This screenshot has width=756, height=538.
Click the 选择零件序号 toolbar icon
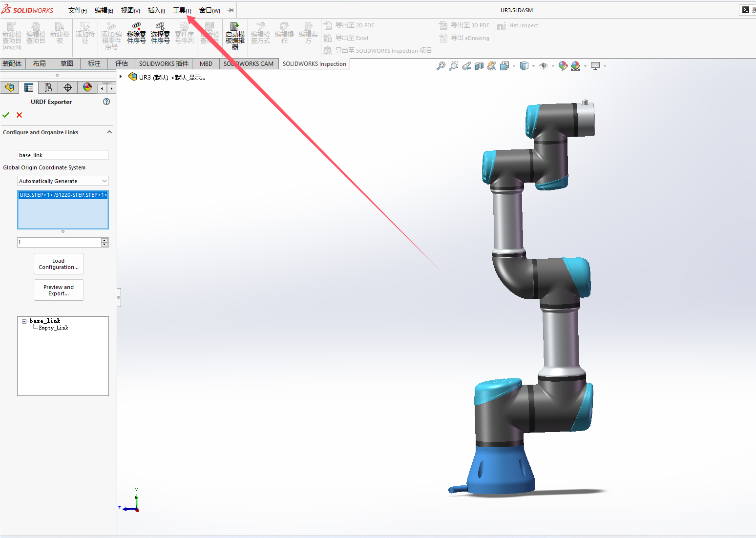(x=160, y=33)
